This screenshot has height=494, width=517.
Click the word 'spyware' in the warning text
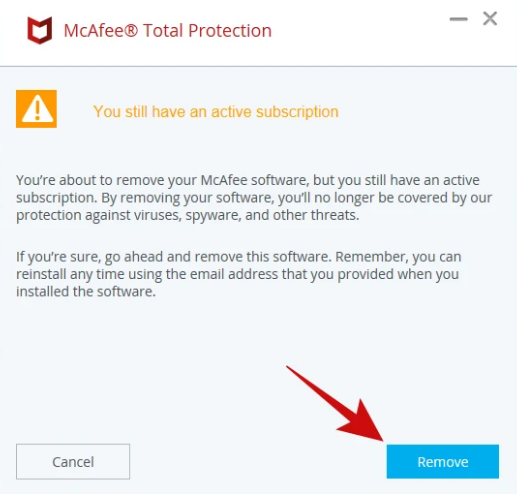point(213,216)
